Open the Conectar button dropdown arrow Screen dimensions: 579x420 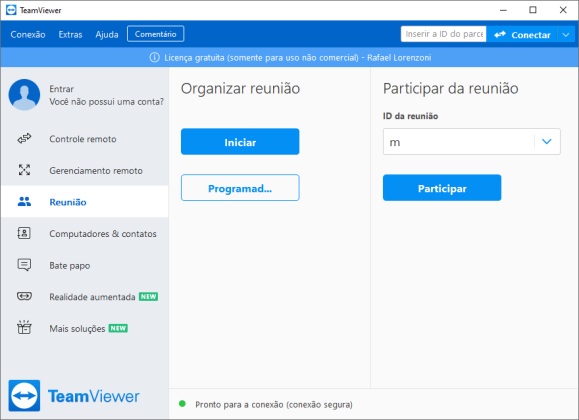coord(566,35)
